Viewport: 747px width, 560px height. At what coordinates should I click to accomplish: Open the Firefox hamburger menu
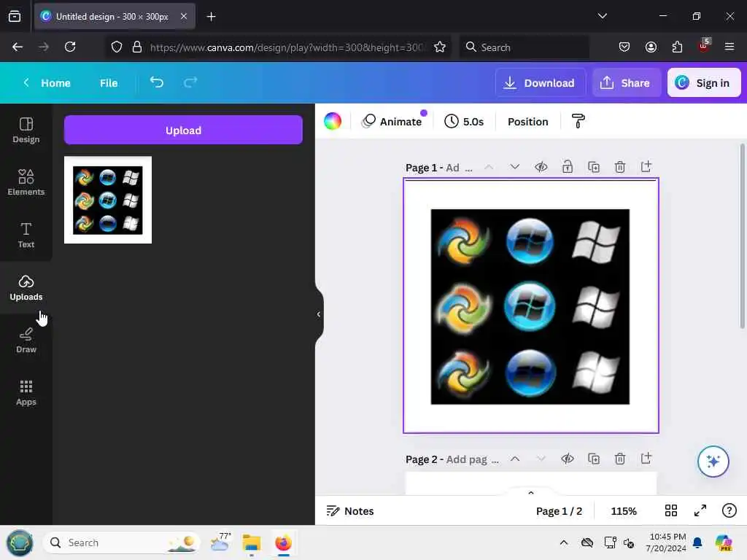[x=729, y=47]
